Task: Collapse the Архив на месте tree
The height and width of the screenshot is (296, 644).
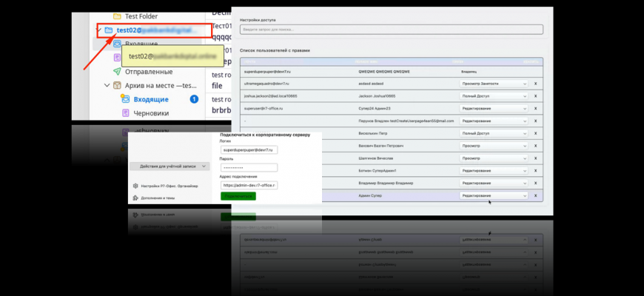Action: tap(107, 86)
